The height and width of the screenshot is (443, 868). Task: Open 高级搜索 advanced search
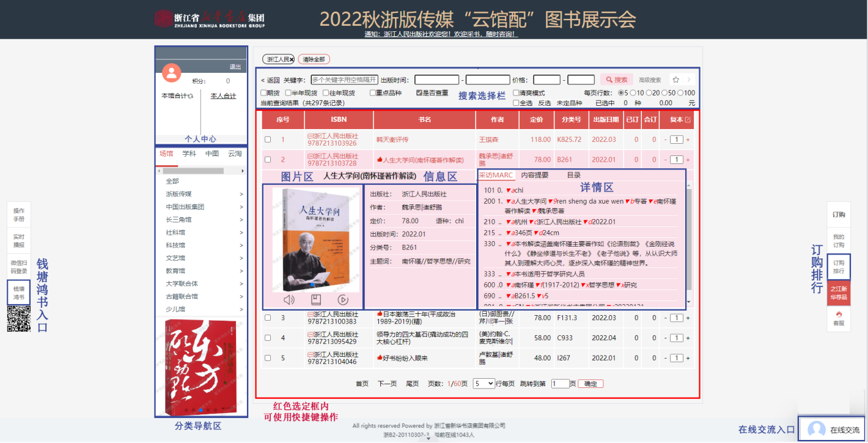click(650, 80)
